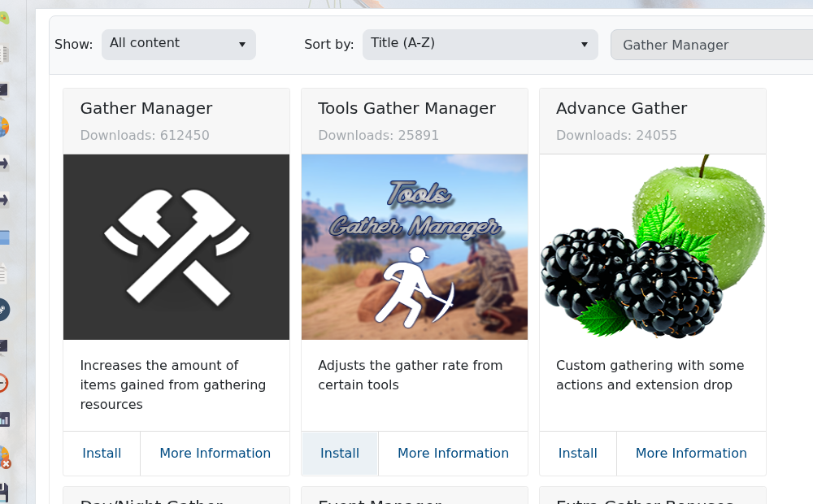Click the 'Custom gathering with some actions' description

click(650, 375)
